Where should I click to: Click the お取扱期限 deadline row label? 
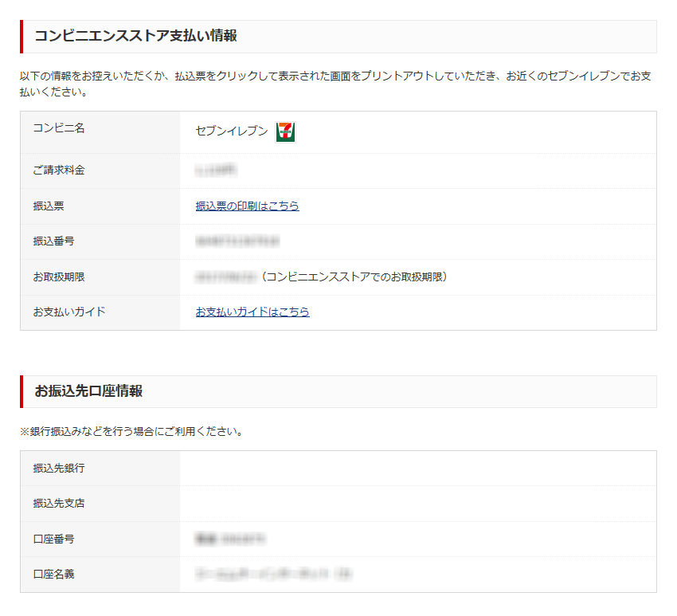54,277
